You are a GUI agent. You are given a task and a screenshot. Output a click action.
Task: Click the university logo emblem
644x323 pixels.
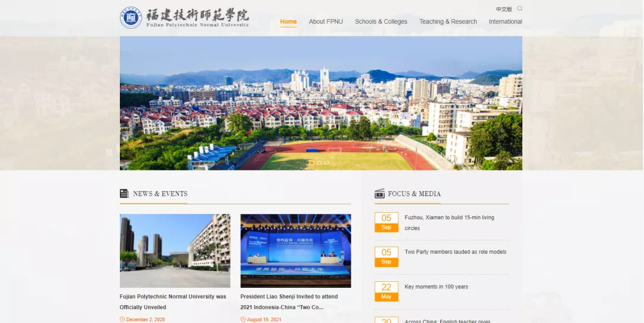point(131,18)
